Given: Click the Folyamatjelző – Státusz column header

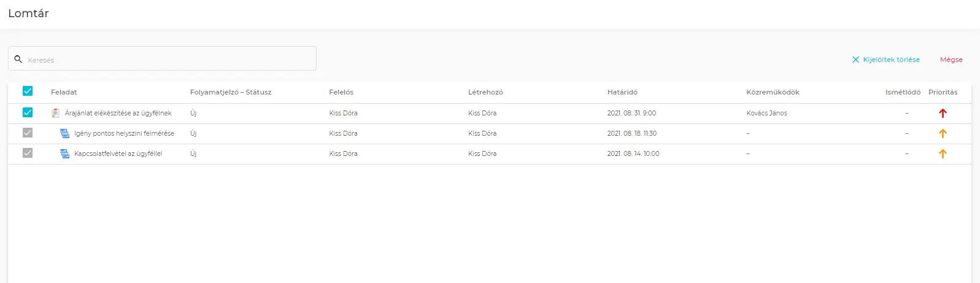Looking at the screenshot, I should 231,92.
